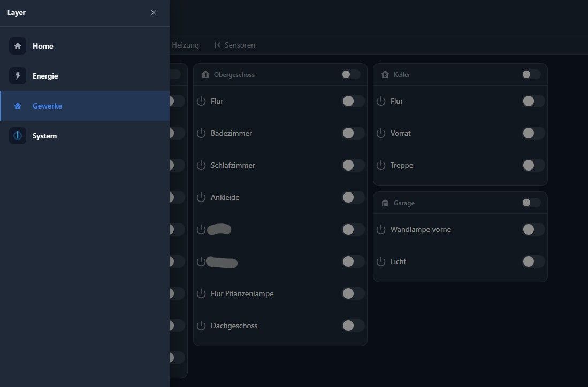This screenshot has width=588, height=387.
Task: Click power icon for Wandlampe vorne
Action: pos(381,230)
